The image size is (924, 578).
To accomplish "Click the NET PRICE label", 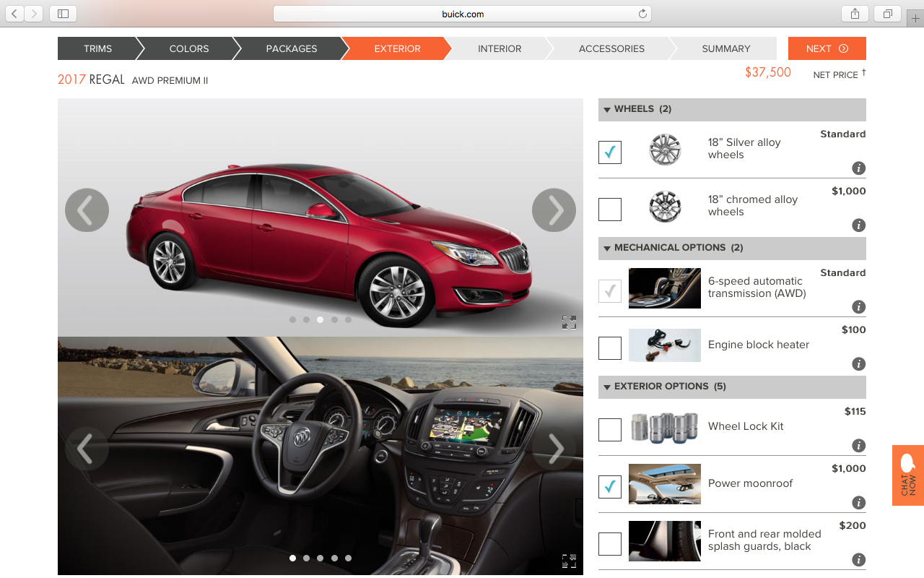I will click(836, 75).
